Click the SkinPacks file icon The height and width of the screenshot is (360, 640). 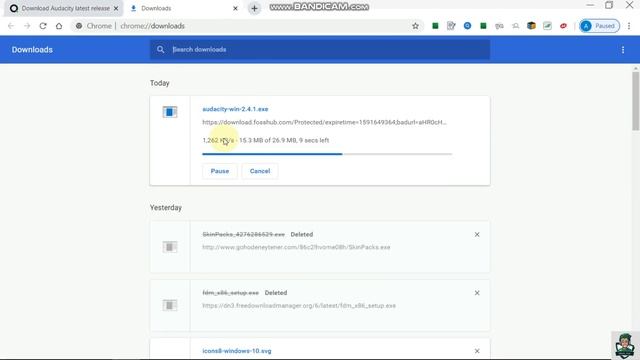(x=170, y=247)
